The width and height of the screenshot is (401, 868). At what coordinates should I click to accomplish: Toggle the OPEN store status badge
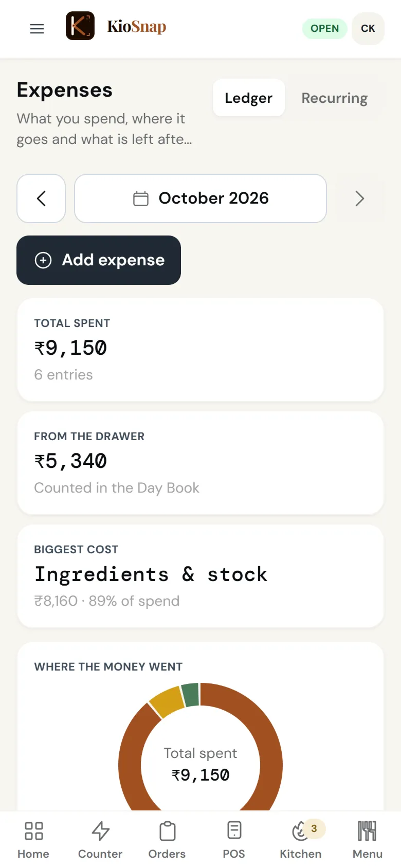(x=325, y=28)
